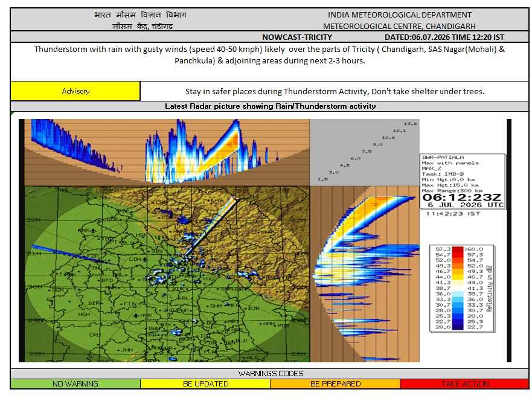Select the NO WARNING green code cell
The image size is (532, 407).
point(75,383)
